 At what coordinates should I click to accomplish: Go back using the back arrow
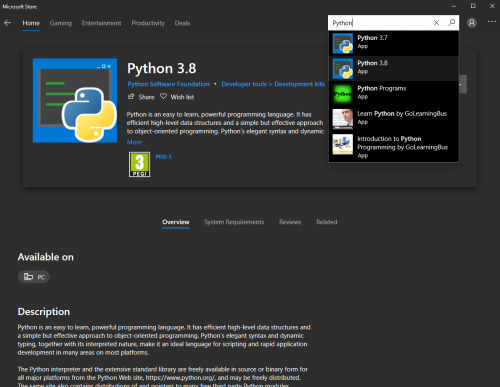click(x=7, y=23)
